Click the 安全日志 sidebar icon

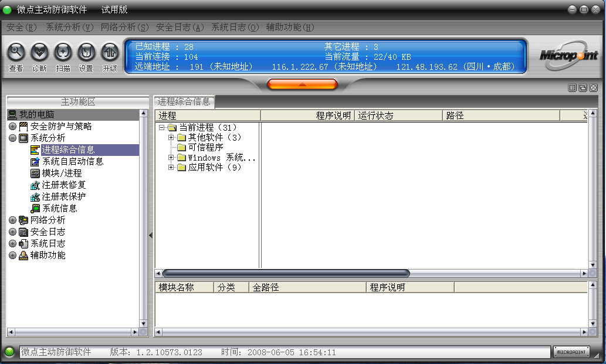click(23, 232)
